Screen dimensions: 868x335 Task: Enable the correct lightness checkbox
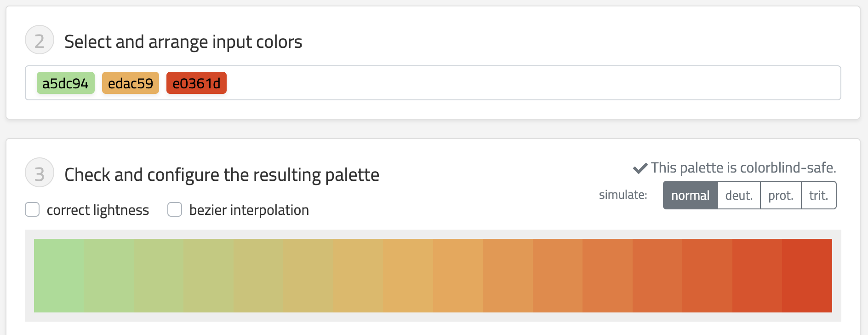pos(32,209)
